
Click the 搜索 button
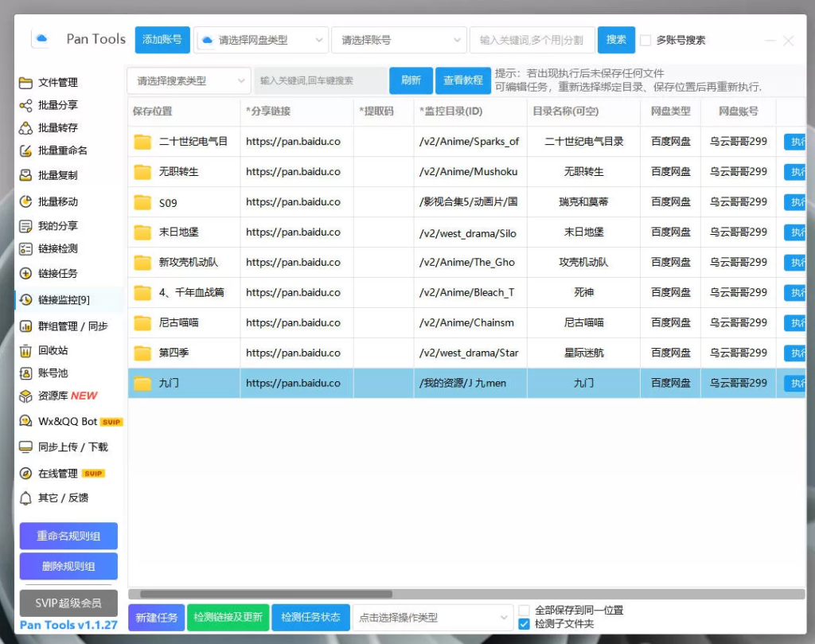pos(617,40)
